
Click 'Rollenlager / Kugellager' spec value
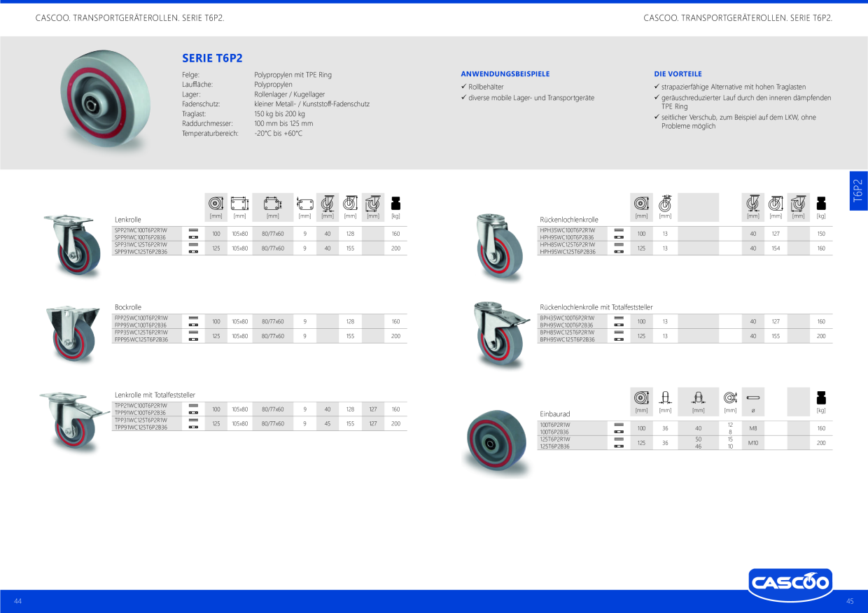click(289, 94)
